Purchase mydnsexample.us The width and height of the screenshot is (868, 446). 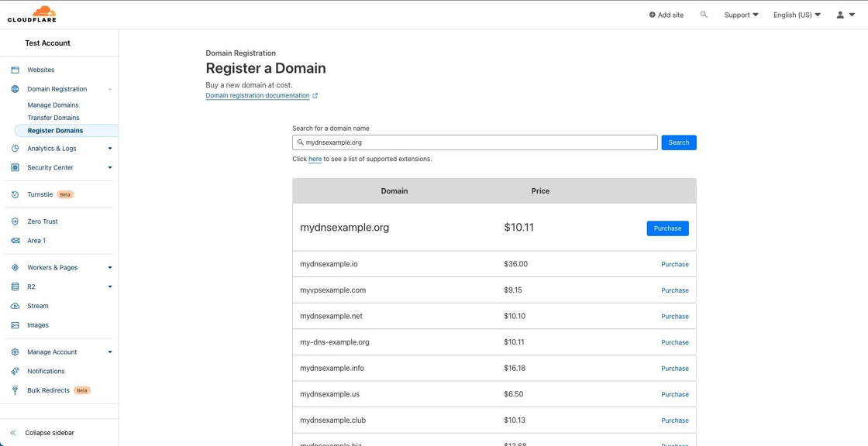pos(675,395)
